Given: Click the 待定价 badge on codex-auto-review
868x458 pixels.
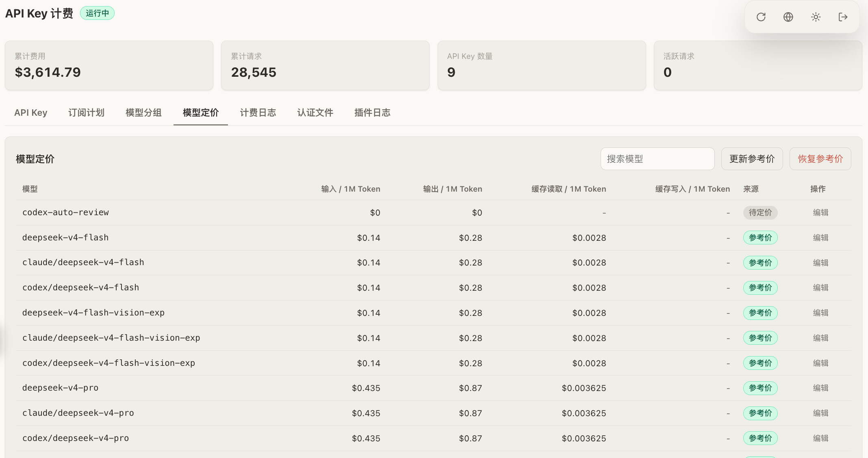Looking at the screenshot, I should (760, 212).
